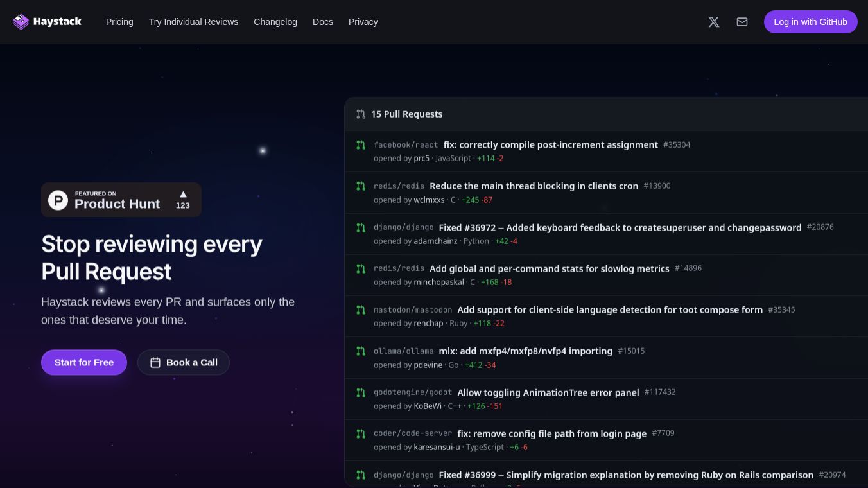This screenshot has height=488, width=868.
Task: Click the calendar icon in Book a Call
Action: click(x=155, y=363)
